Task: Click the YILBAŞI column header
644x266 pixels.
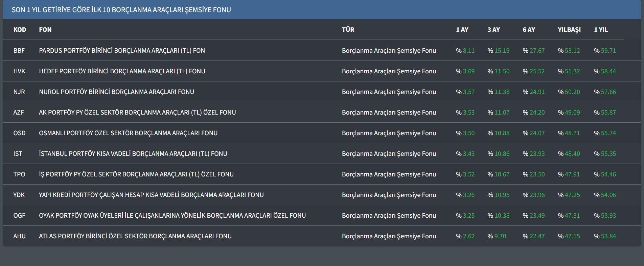Action: click(x=569, y=30)
